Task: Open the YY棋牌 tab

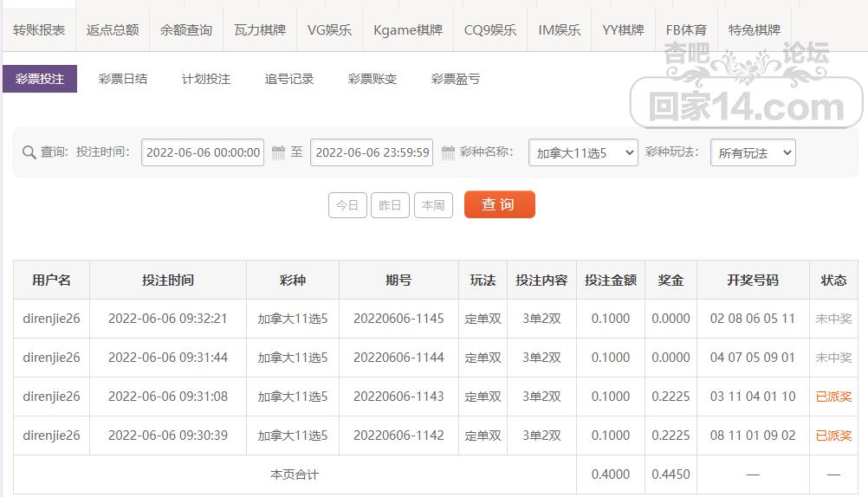Action: 624,30
